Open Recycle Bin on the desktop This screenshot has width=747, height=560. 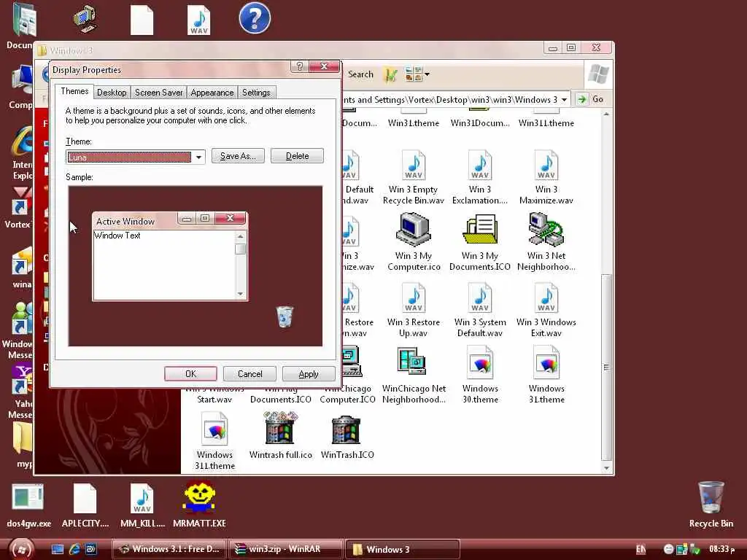coord(711,505)
